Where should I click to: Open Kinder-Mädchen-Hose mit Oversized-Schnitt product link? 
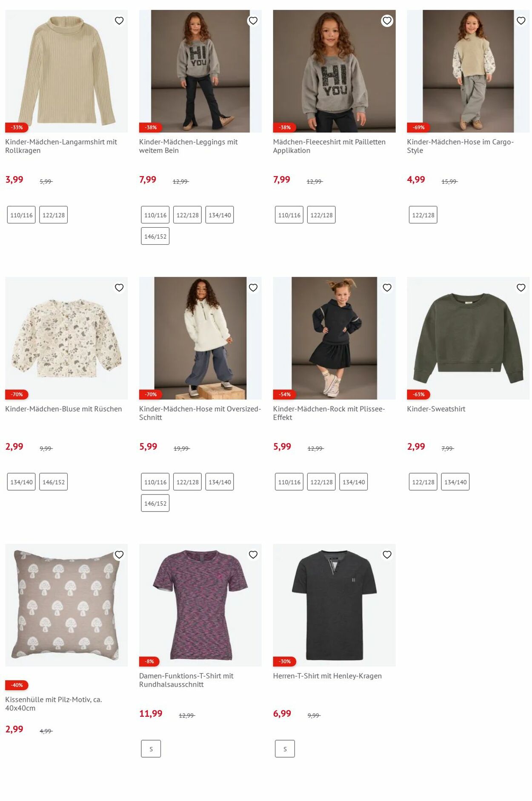click(200, 413)
